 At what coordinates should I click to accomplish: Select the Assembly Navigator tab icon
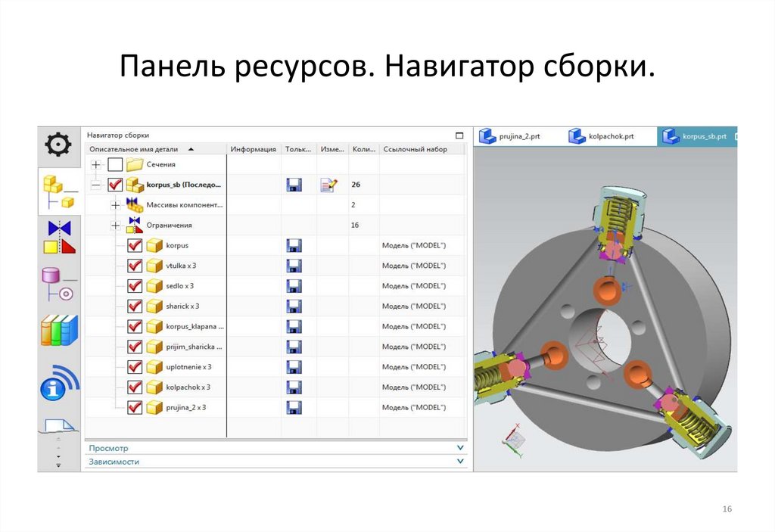[60, 191]
